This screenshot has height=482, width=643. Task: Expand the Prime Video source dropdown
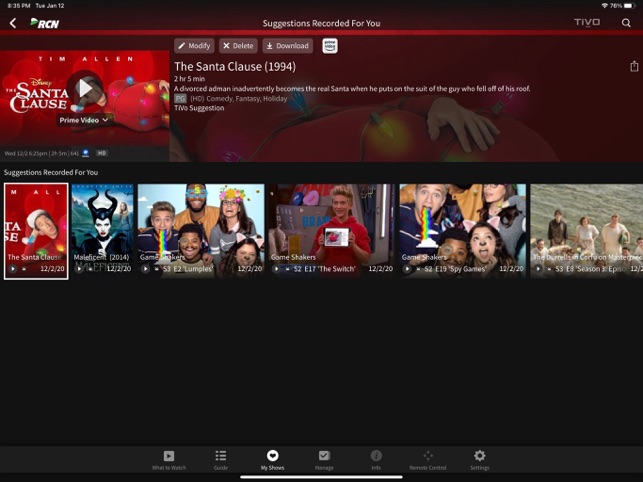(x=84, y=120)
